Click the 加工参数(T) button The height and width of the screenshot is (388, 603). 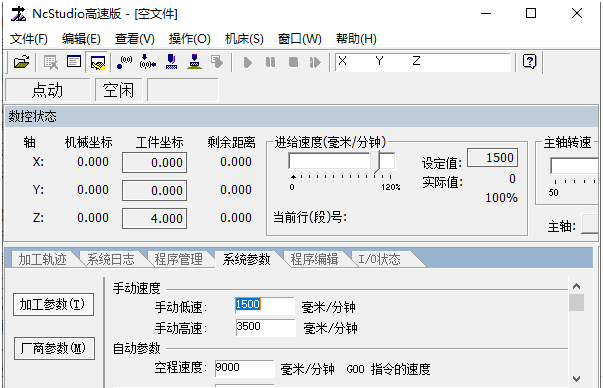(53, 305)
